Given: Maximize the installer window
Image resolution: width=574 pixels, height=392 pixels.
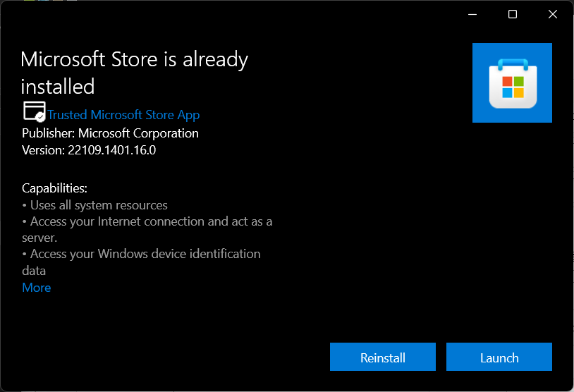Looking at the screenshot, I should [x=513, y=14].
